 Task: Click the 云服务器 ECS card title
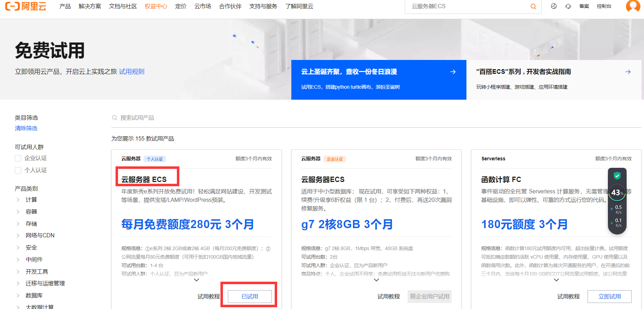coord(144,180)
